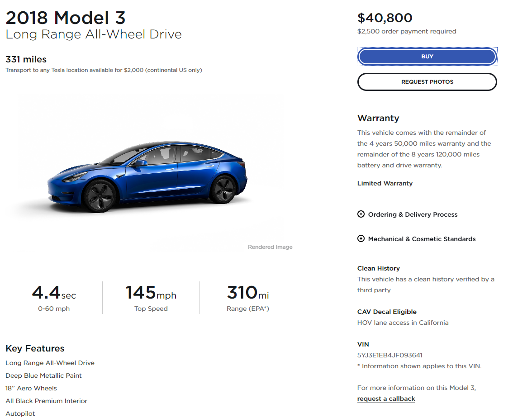The image size is (532, 418).
Task: Click the blue BUY button
Action: coord(427,57)
